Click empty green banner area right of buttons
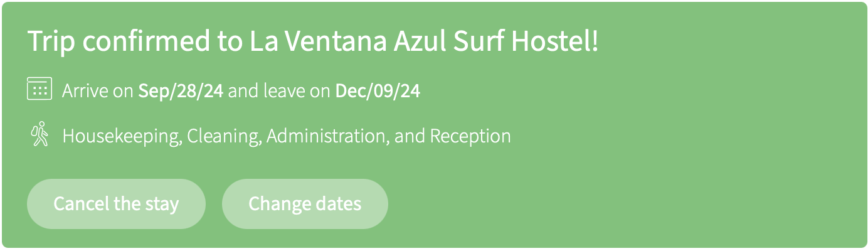This screenshot has width=868, height=251. [x=627, y=203]
